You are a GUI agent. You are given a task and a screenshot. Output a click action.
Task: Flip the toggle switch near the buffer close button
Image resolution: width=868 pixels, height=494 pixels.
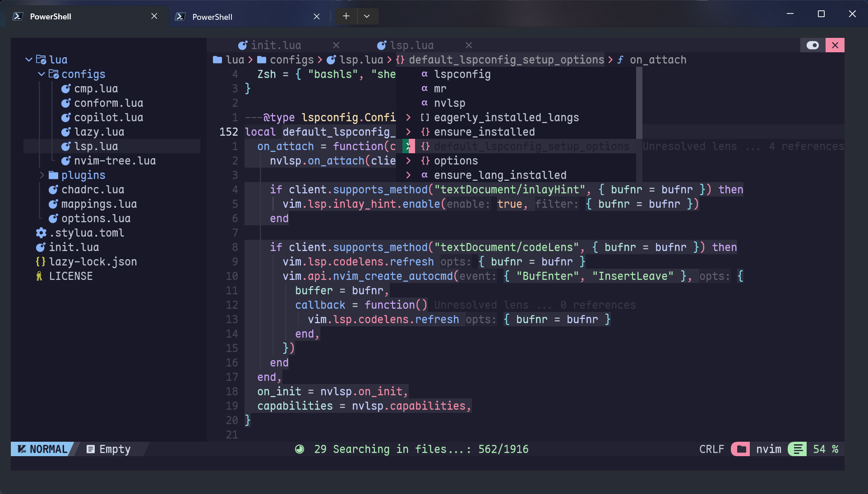(x=813, y=45)
